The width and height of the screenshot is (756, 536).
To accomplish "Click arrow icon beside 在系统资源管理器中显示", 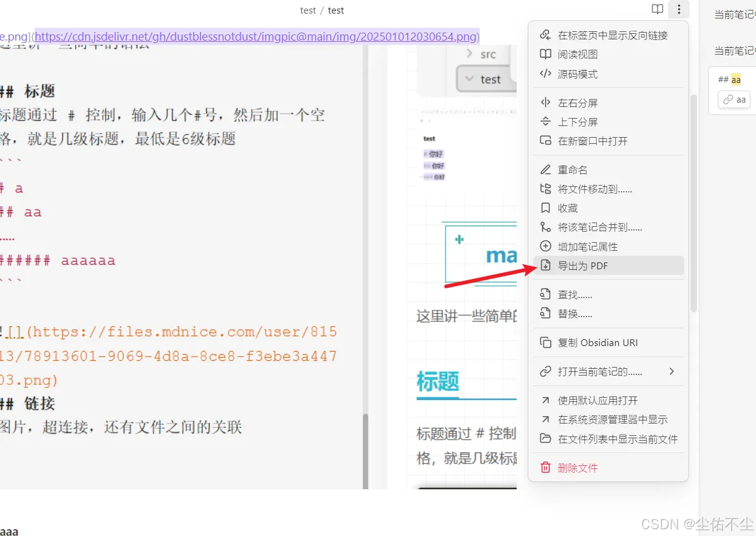I will (545, 419).
